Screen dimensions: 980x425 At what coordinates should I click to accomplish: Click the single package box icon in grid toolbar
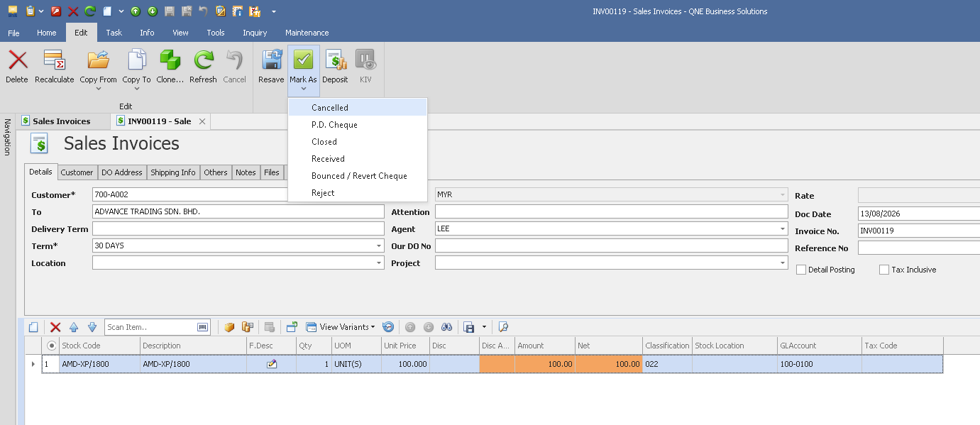[x=229, y=327]
